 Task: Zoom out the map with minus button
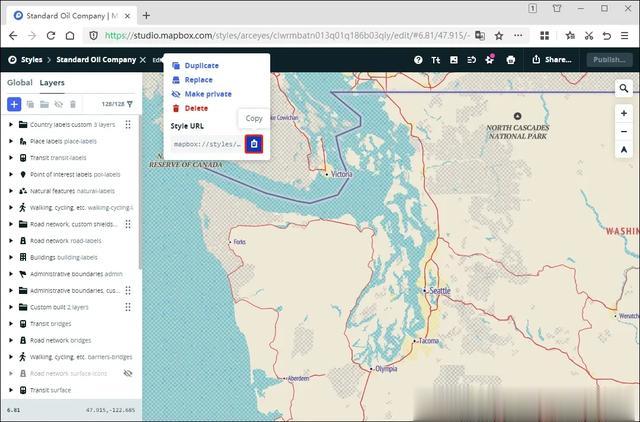(624, 131)
